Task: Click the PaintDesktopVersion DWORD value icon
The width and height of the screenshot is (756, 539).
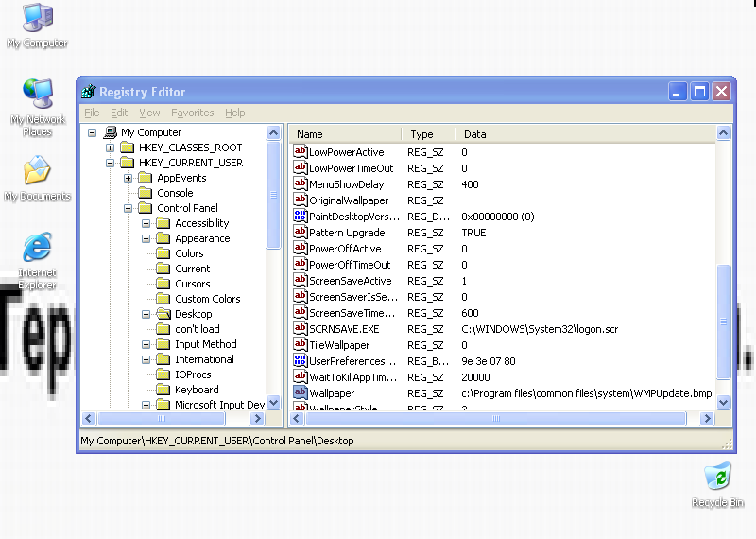Action: (300, 216)
